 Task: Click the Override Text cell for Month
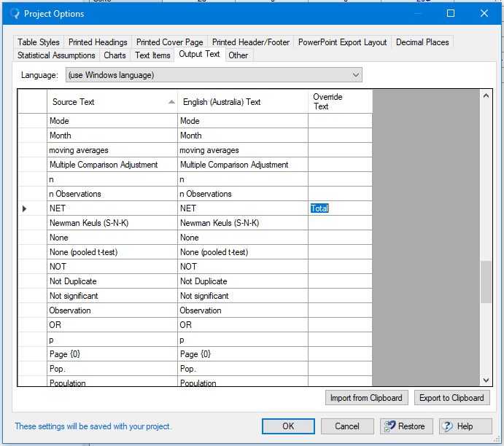(x=340, y=136)
